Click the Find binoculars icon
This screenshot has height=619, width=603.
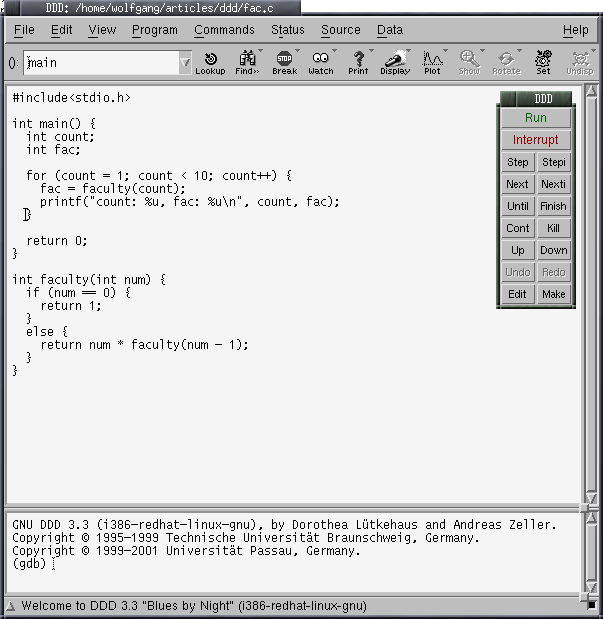tap(247, 63)
